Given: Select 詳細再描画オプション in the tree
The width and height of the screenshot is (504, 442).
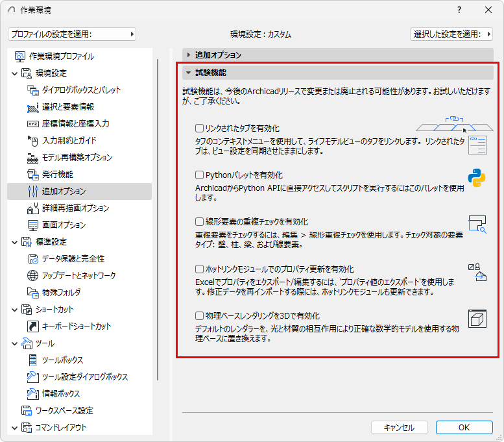Looking at the screenshot, I should click(x=75, y=208).
